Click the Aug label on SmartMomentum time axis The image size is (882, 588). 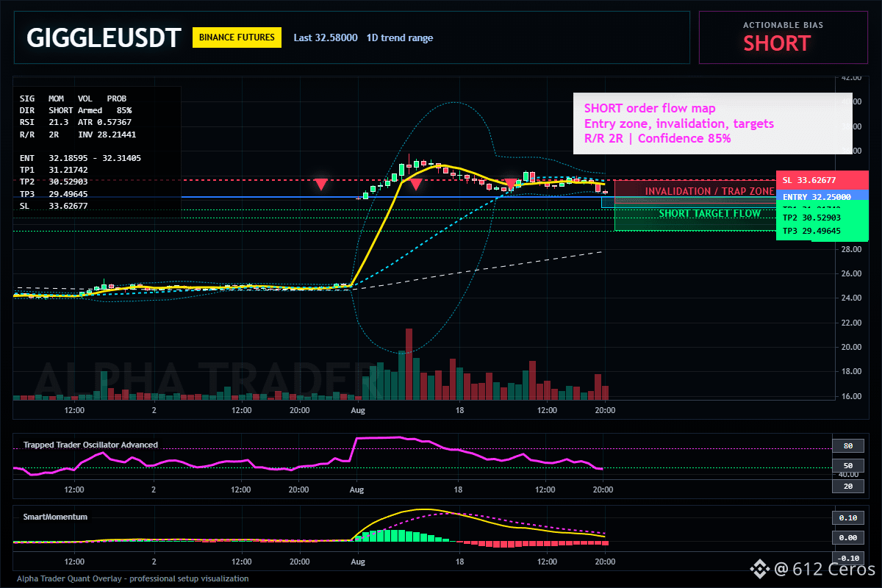(357, 561)
